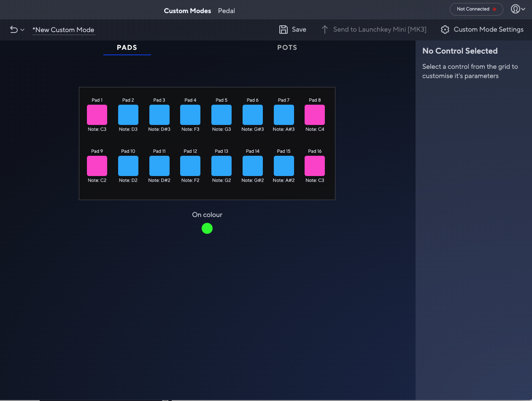Click the Send to Launchkey upload arrow icon
Image resolution: width=532 pixels, height=401 pixels.
point(324,30)
